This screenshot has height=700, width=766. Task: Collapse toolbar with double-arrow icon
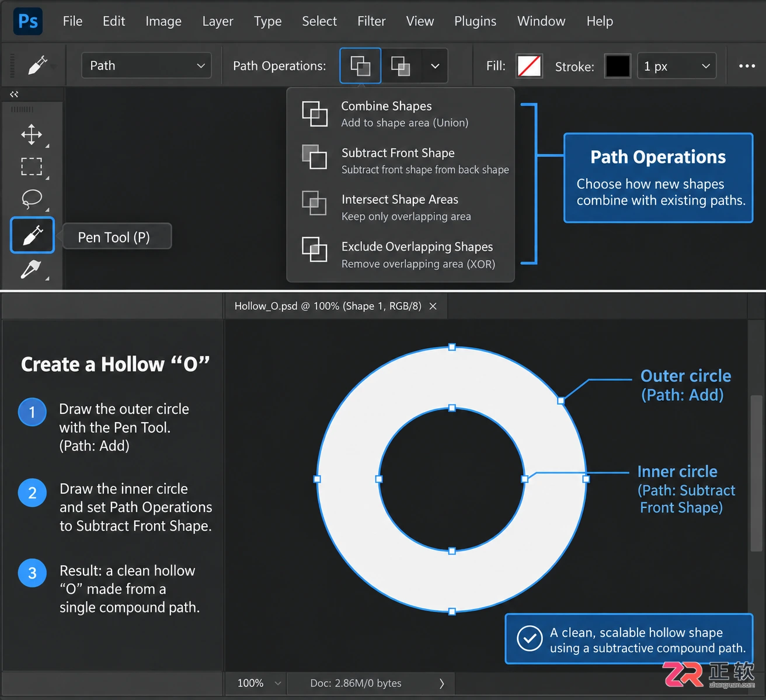coord(14,94)
